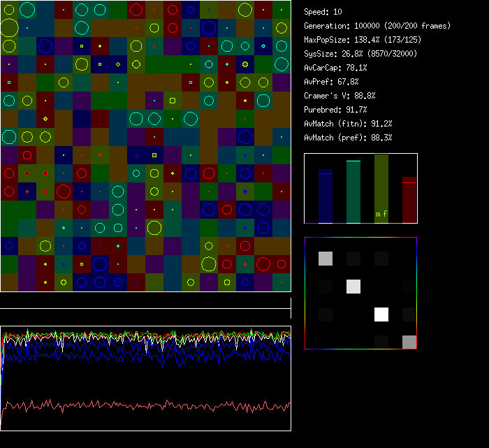Screen dimensions: 489x448
Task: Click the gray bottom-right matrix cell
Action: pos(409,342)
